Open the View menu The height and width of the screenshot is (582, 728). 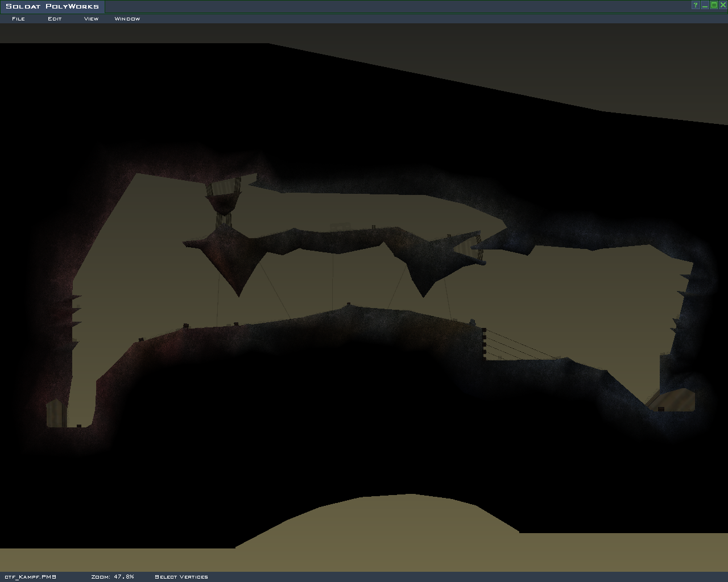click(x=91, y=19)
